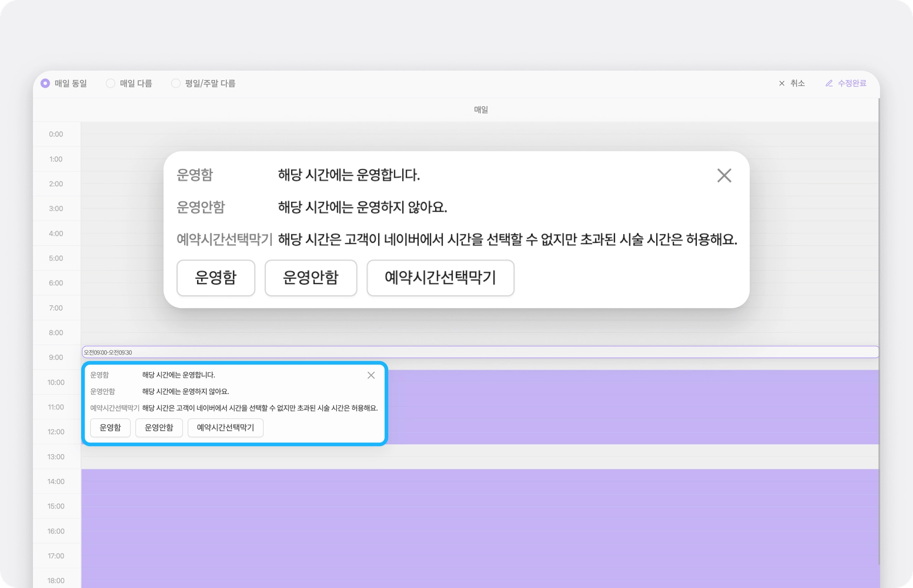Click the X icon next to 취소

coord(781,83)
